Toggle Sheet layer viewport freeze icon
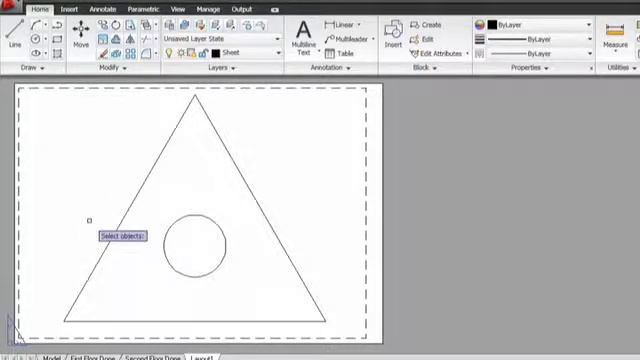640x360 pixels. [x=191, y=53]
